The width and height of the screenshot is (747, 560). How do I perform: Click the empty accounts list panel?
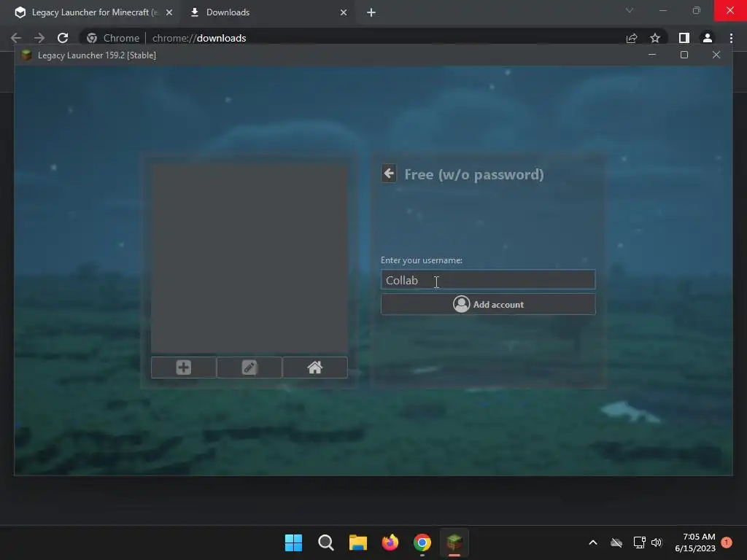pyautogui.click(x=249, y=259)
